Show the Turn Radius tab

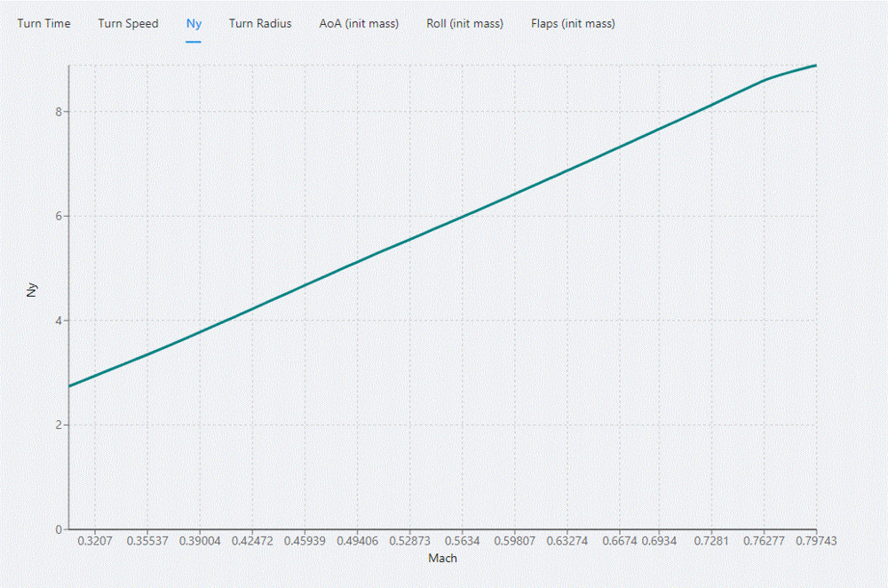[260, 23]
